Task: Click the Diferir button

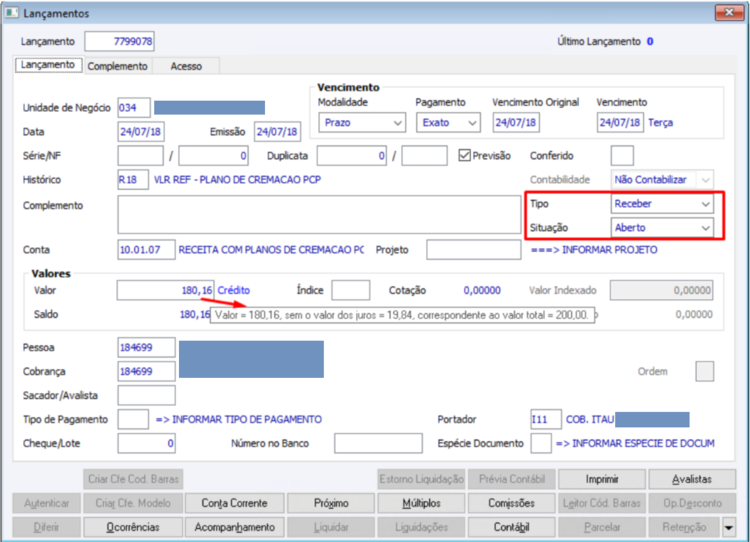Action: (x=46, y=527)
